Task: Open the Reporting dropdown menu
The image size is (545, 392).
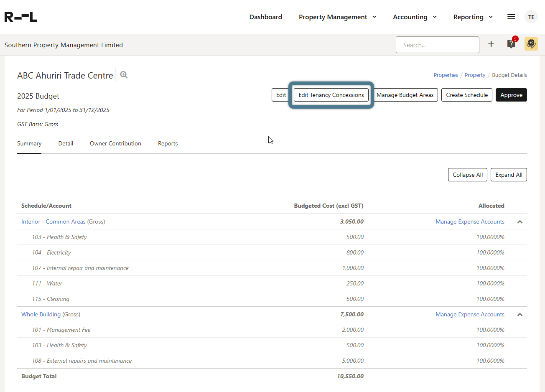Action: coord(473,17)
